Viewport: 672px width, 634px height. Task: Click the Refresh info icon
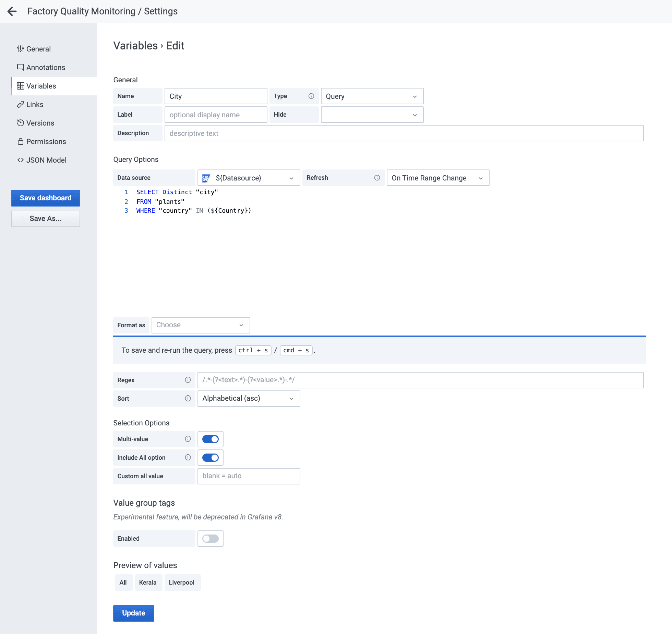[x=377, y=178]
